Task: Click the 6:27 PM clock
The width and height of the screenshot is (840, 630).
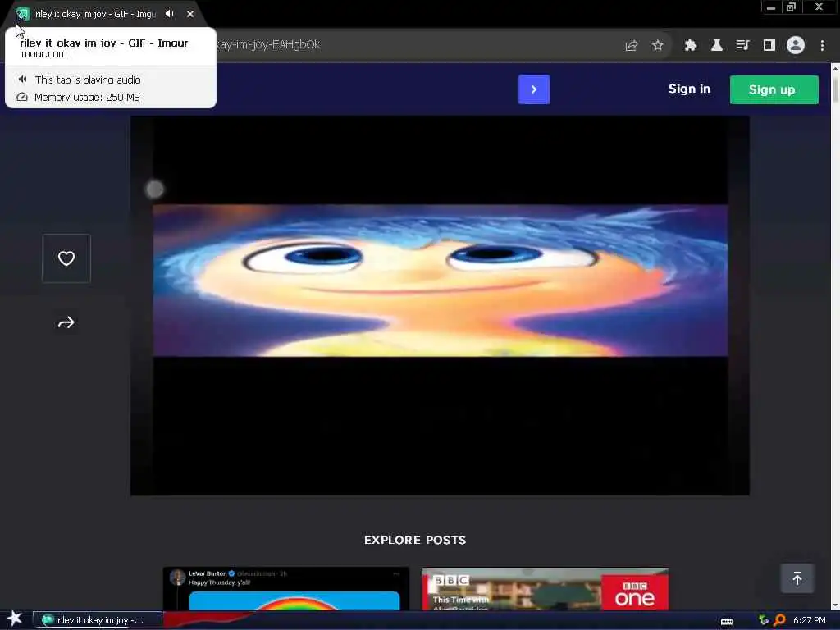Action: [x=809, y=620]
